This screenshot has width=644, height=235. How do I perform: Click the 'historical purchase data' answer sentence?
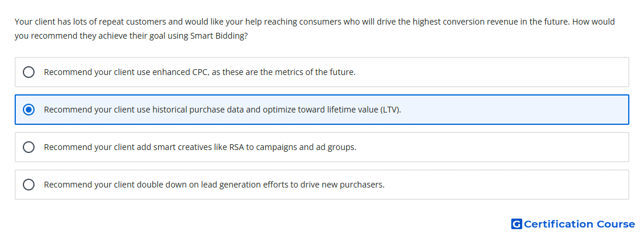tap(222, 110)
